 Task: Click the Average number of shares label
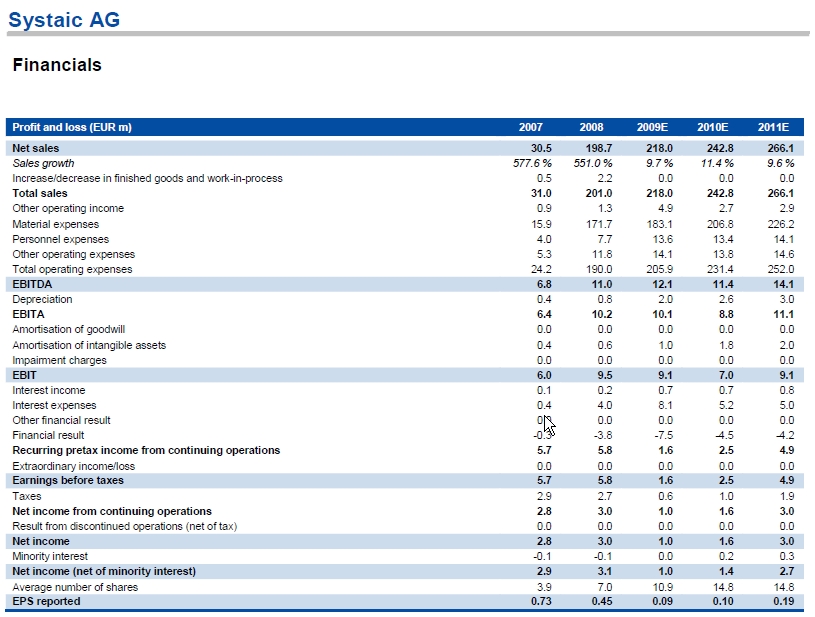(x=75, y=587)
